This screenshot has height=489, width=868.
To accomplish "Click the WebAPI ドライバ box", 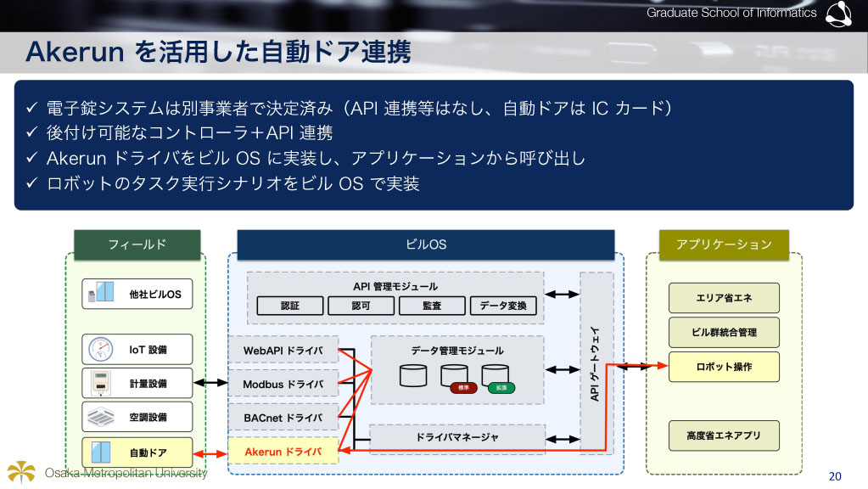I will pyautogui.click(x=283, y=351).
